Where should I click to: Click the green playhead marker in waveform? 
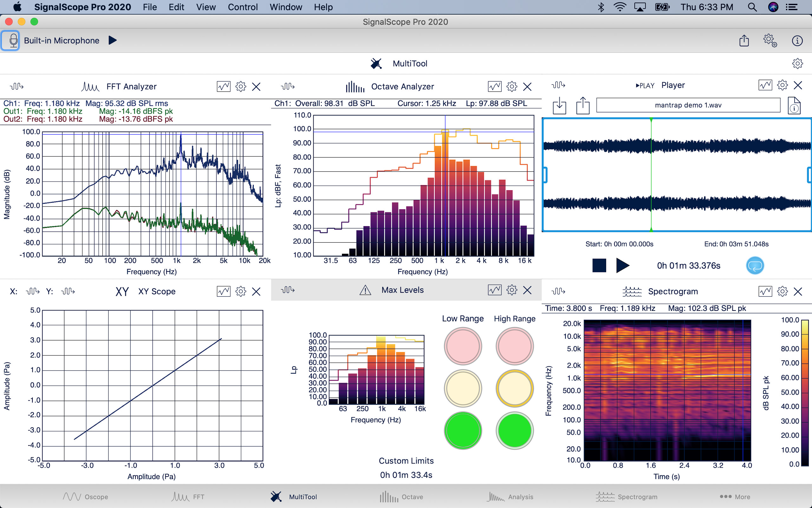coord(651,175)
